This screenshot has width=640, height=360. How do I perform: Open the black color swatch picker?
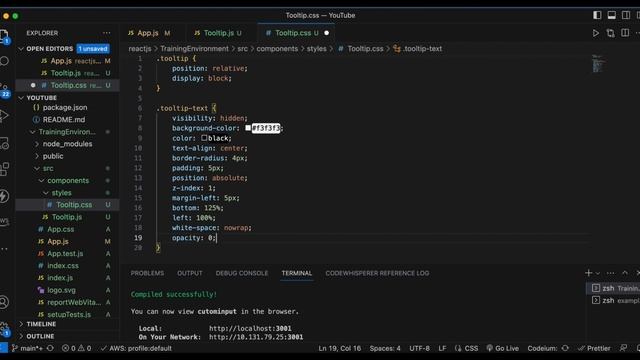(204, 138)
